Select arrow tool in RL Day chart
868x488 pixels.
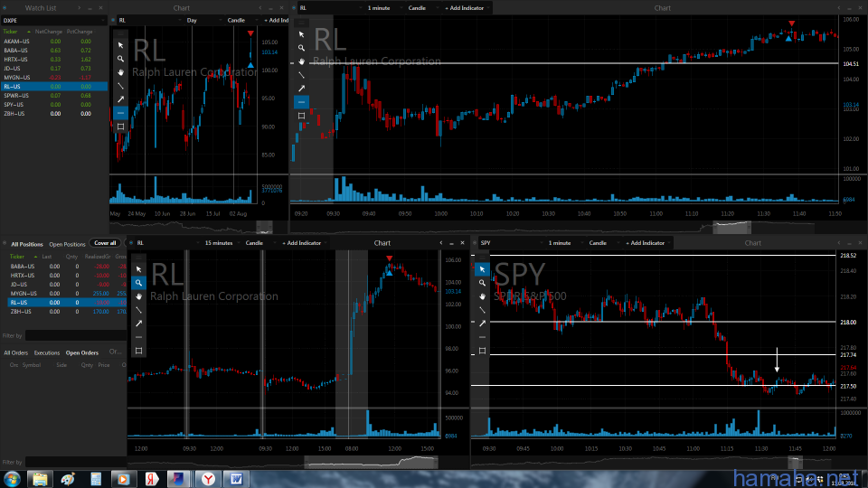pos(120,99)
